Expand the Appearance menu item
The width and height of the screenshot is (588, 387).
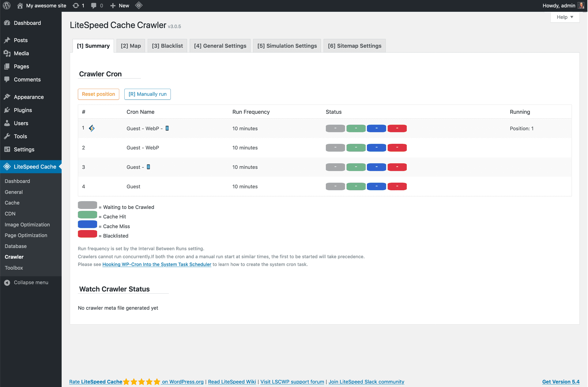click(28, 97)
